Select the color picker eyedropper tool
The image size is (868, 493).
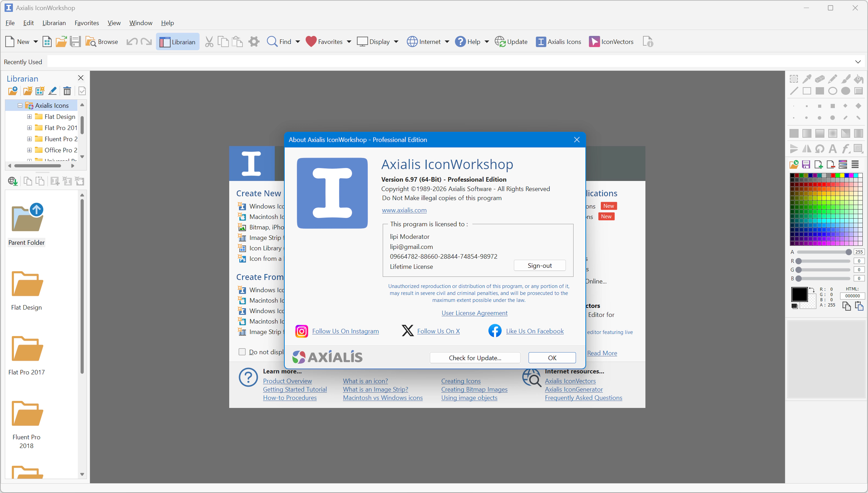807,79
